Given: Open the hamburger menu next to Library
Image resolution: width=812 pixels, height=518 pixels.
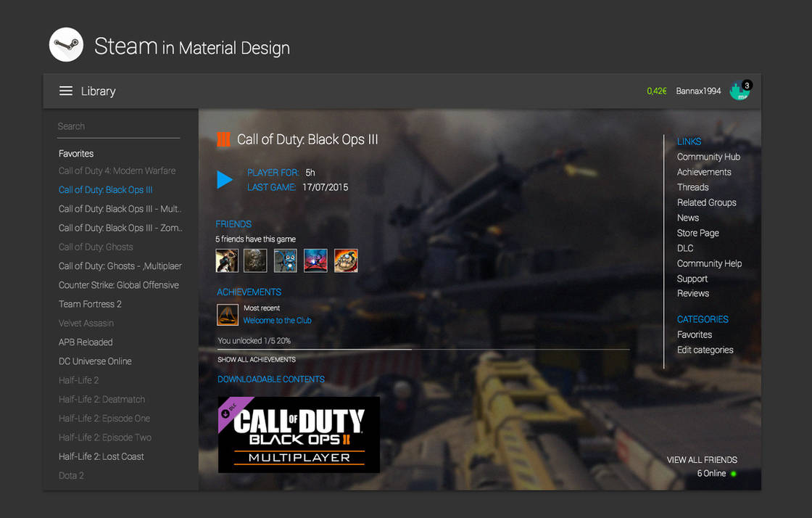Looking at the screenshot, I should pos(66,91).
